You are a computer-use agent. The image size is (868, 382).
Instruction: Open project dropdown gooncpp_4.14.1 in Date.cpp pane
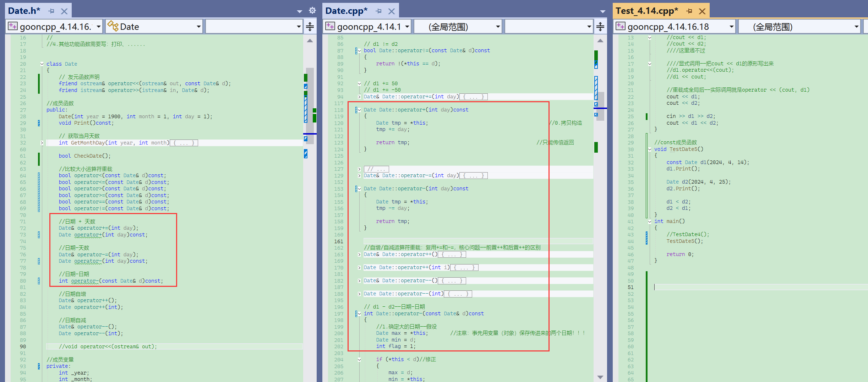point(367,27)
